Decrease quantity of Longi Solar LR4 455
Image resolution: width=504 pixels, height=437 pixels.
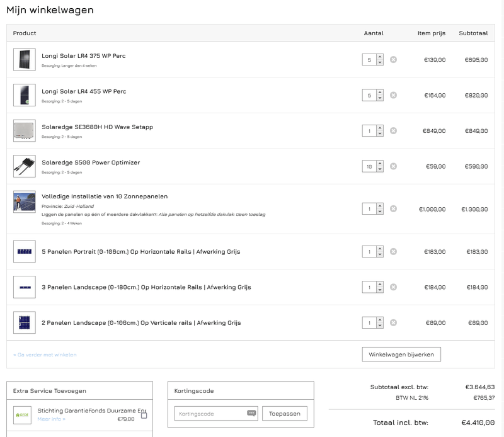click(379, 98)
